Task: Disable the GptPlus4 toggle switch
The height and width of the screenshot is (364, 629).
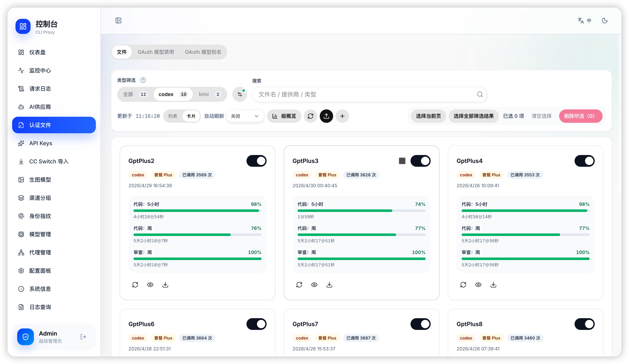Action: click(584, 161)
